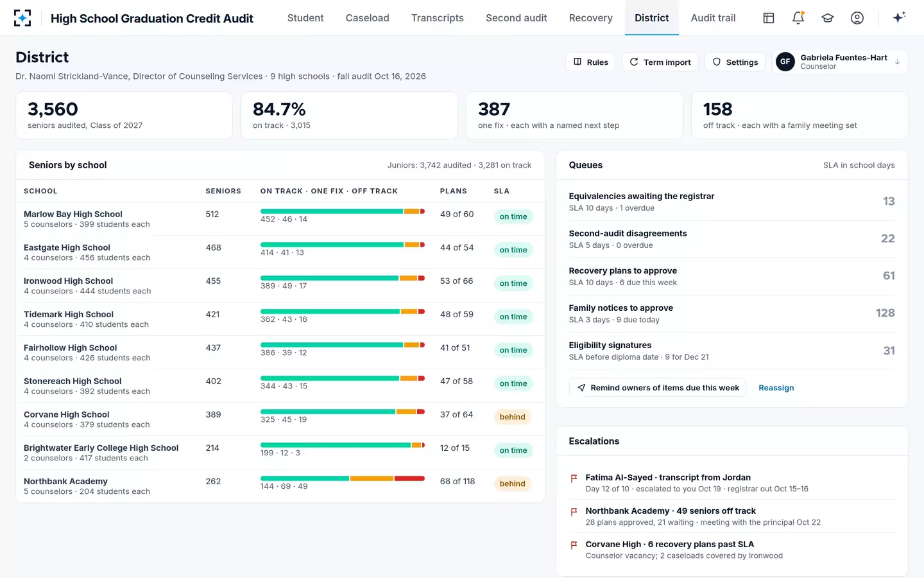Click the Term import button
The width and height of the screenshot is (924, 578).
[660, 62]
